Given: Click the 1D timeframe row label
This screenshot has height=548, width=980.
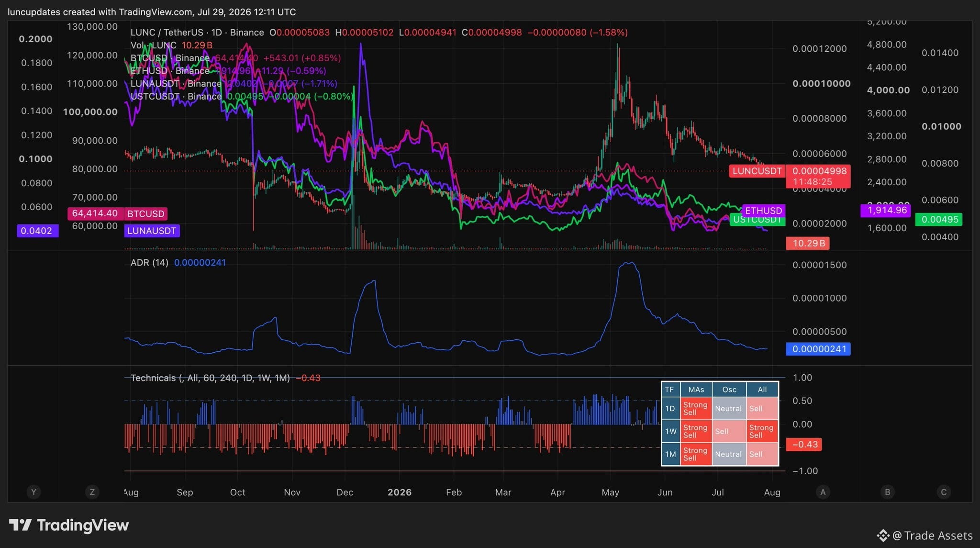Looking at the screenshot, I should click(x=670, y=409).
